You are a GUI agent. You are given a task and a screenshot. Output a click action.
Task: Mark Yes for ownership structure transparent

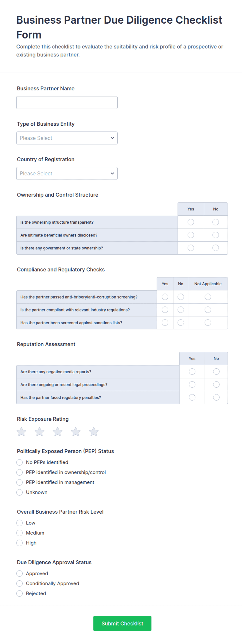coord(191,222)
